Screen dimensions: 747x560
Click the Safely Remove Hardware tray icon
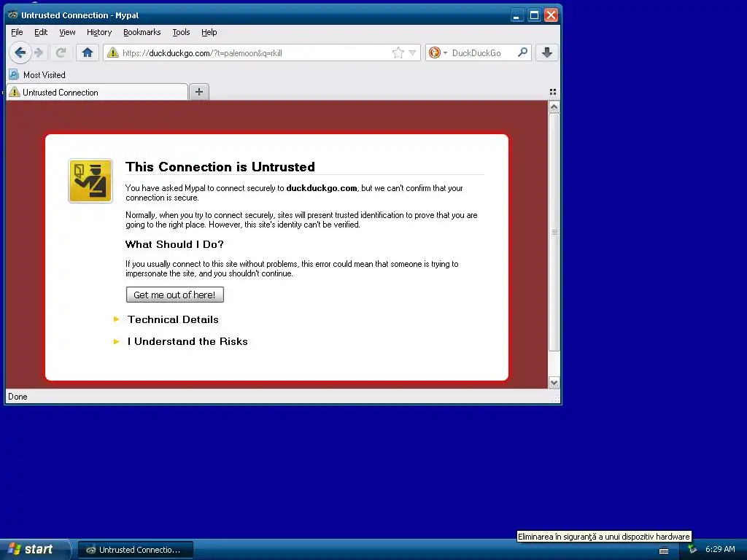[692, 550]
